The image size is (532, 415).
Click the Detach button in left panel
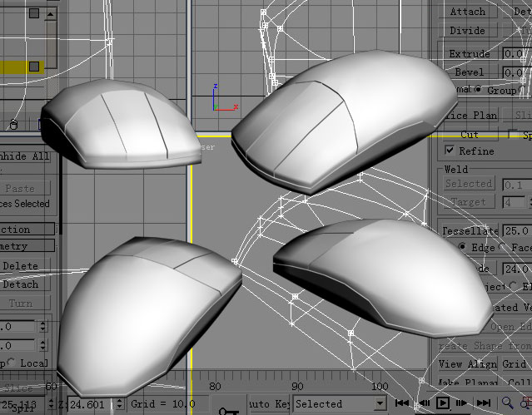tap(21, 284)
